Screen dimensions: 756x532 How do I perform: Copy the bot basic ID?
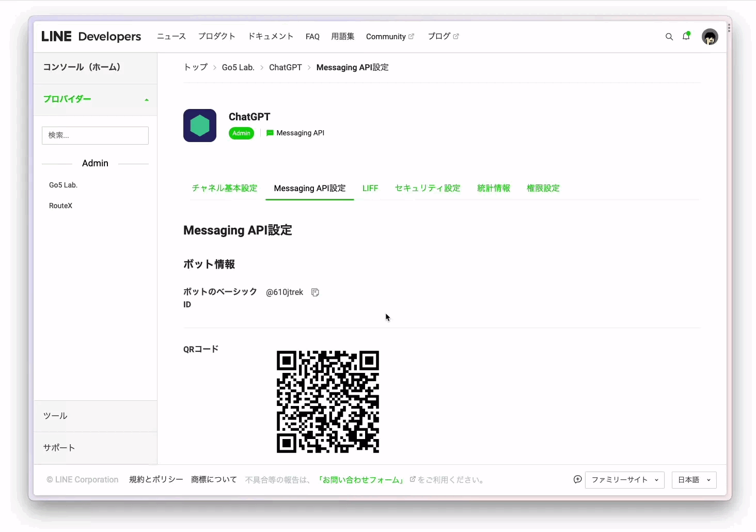pyautogui.click(x=315, y=292)
